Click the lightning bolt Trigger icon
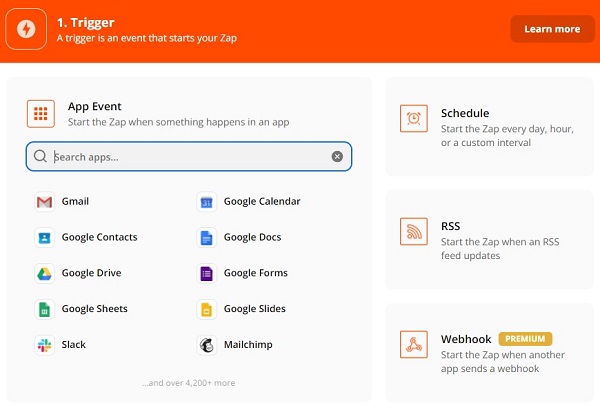The image size is (600, 412). (26, 29)
